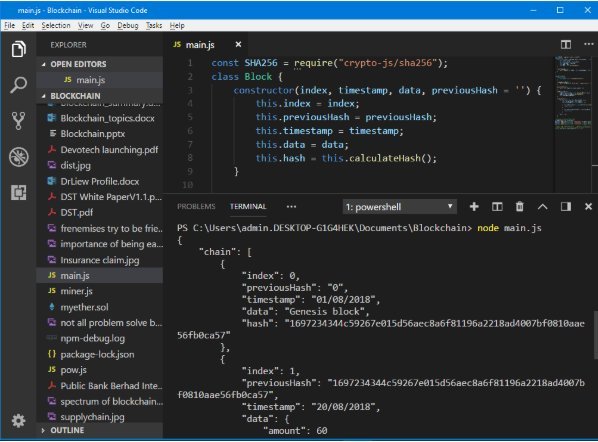Viewport: 598px width, 442px height.
Task: Close the main.js editor tab
Action: pos(238,45)
